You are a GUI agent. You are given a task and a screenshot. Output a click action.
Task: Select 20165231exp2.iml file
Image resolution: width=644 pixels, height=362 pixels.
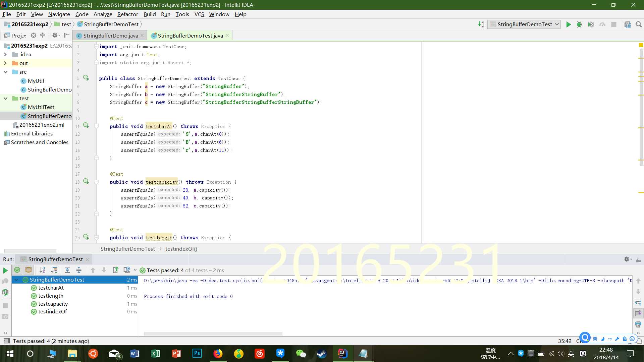point(39,125)
